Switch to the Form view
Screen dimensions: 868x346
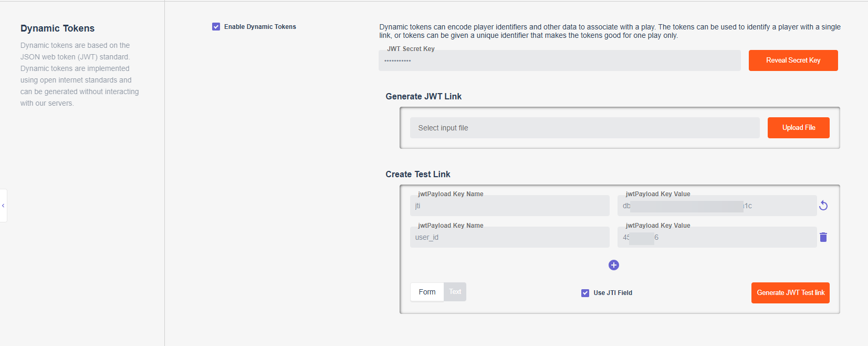click(x=427, y=292)
